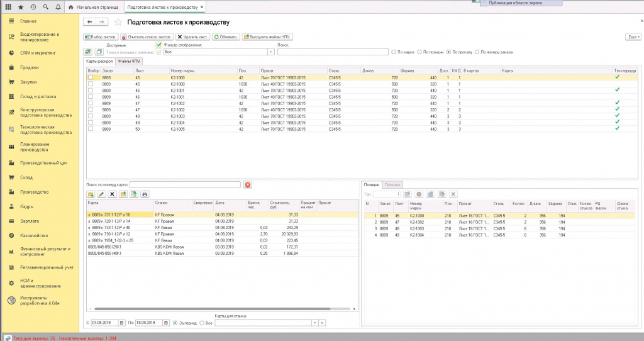644x341 pixels.
Task: Click the black X delete card icon
Action: 112,194
